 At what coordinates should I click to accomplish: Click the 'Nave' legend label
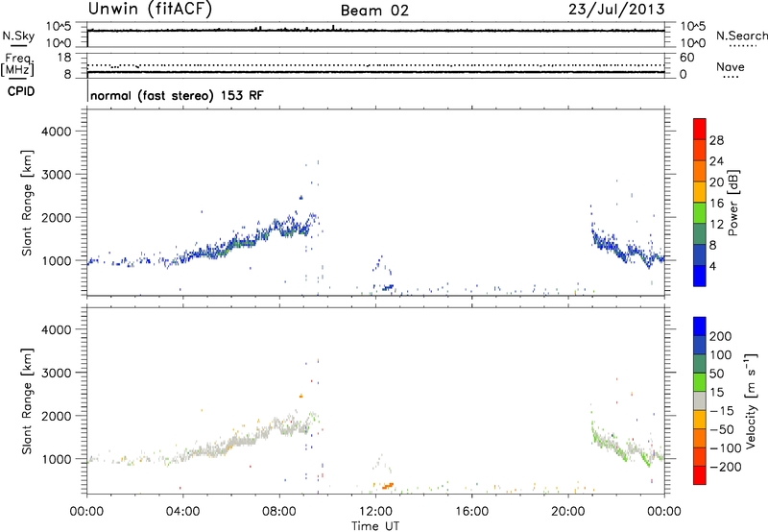pyautogui.click(x=731, y=67)
